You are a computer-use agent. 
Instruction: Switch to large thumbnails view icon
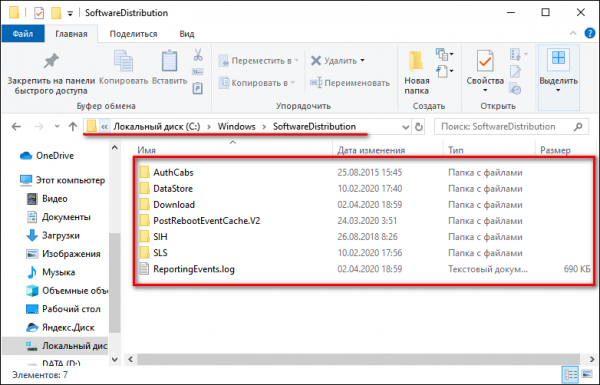(x=587, y=374)
